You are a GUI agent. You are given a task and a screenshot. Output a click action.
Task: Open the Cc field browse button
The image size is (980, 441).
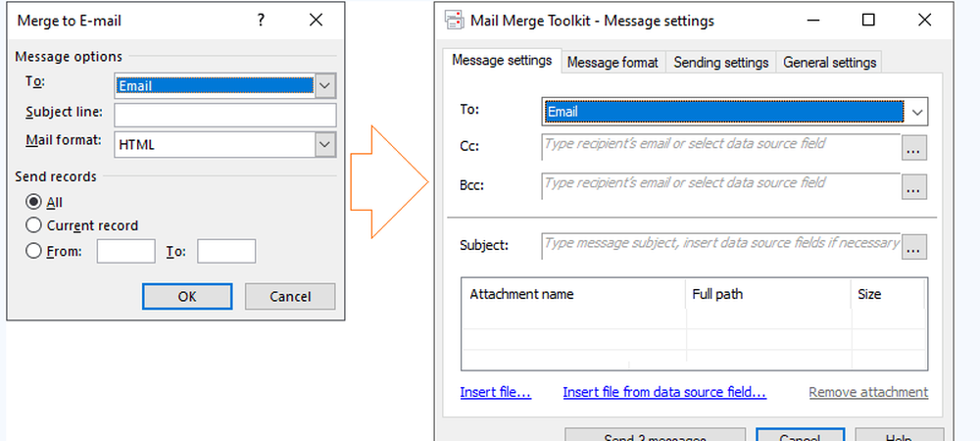point(913,148)
